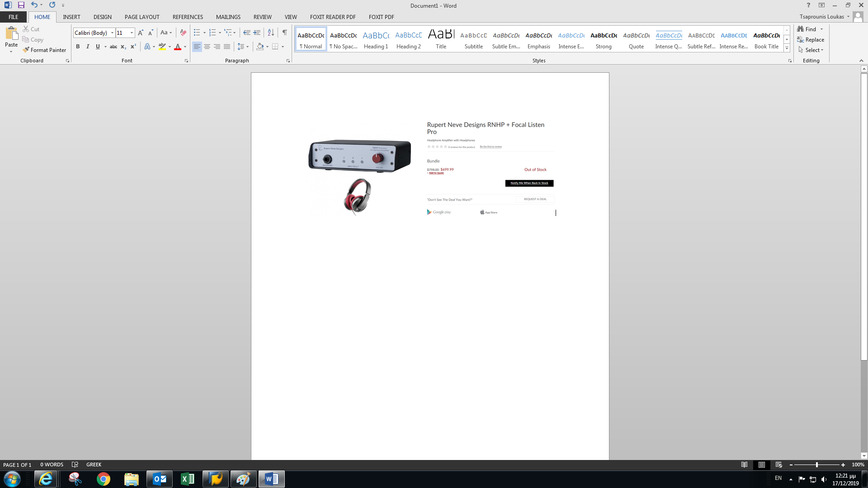Click the Sort A-Z icon
Image resolution: width=868 pixels, height=488 pixels.
point(271,33)
